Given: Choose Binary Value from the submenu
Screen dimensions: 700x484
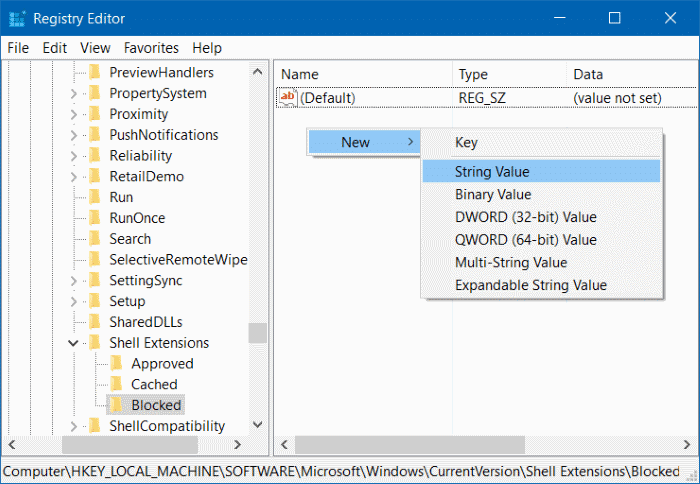Looking at the screenshot, I should (x=541, y=194).
